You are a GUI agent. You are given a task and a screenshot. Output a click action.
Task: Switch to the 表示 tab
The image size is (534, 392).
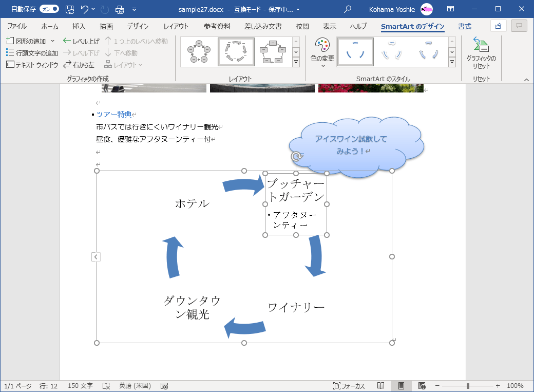pyautogui.click(x=329, y=26)
